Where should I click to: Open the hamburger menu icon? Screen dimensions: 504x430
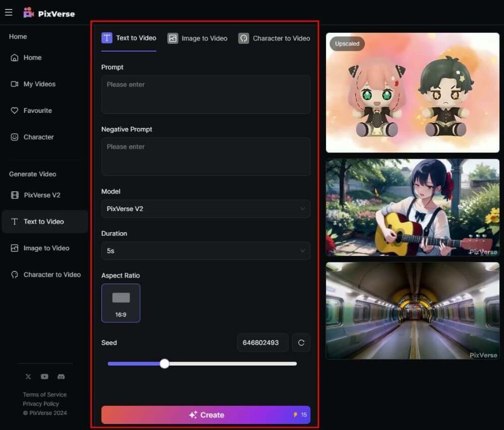9,12
